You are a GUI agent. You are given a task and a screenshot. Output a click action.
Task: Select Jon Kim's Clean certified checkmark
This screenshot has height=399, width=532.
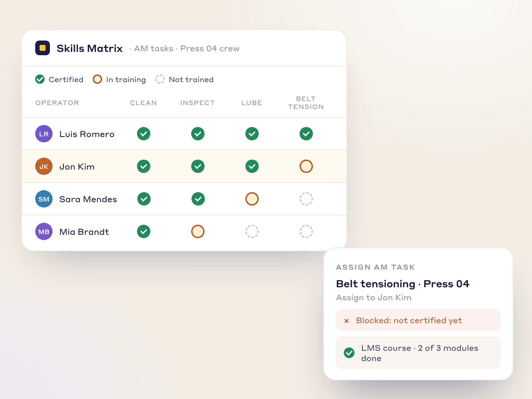(x=144, y=166)
